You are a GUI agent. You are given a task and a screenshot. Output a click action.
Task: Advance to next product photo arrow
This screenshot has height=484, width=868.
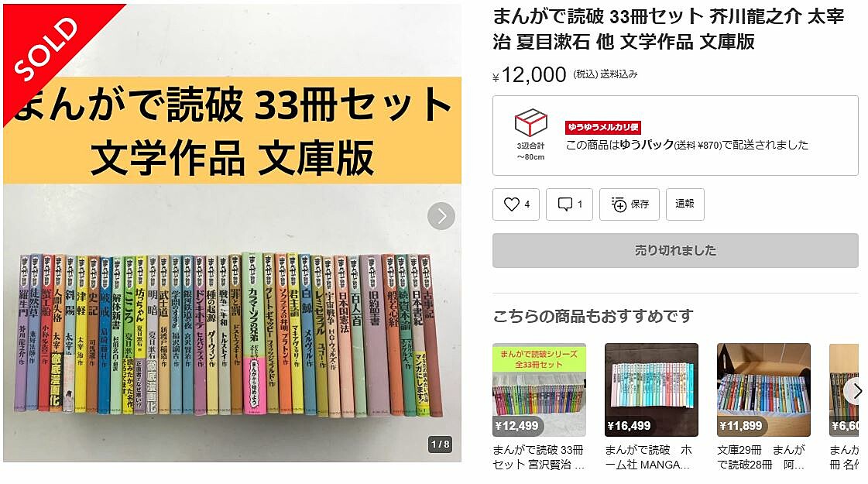pos(441,216)
